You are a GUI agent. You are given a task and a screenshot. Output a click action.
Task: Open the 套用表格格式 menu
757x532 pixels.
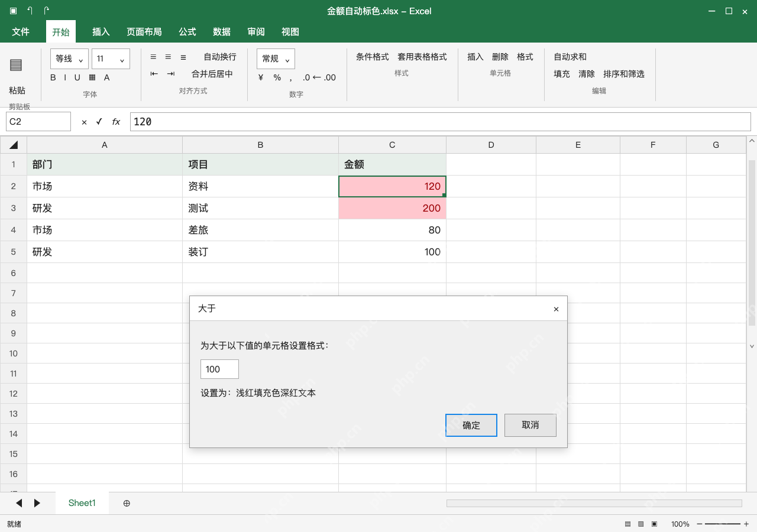[422, 57]
